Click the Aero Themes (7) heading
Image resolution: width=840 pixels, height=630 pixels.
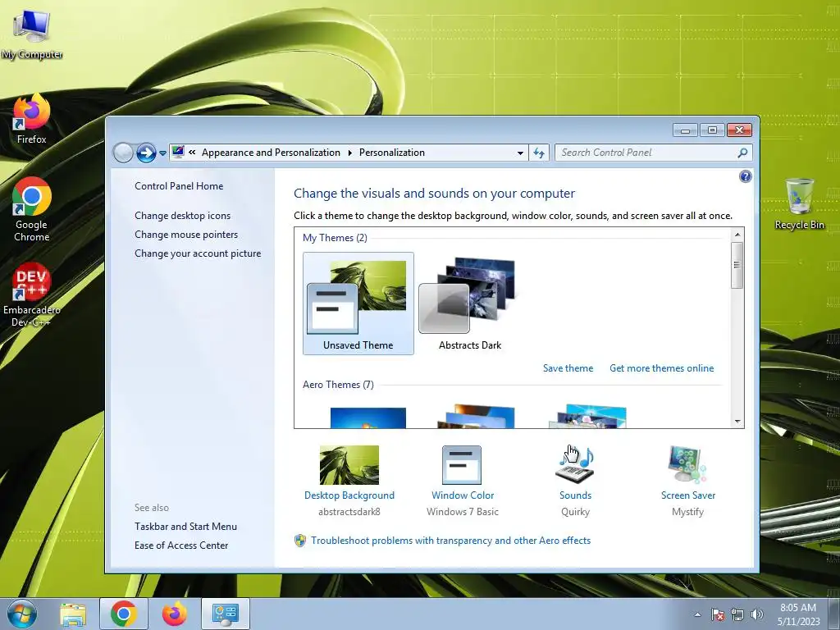pos(338,385)
